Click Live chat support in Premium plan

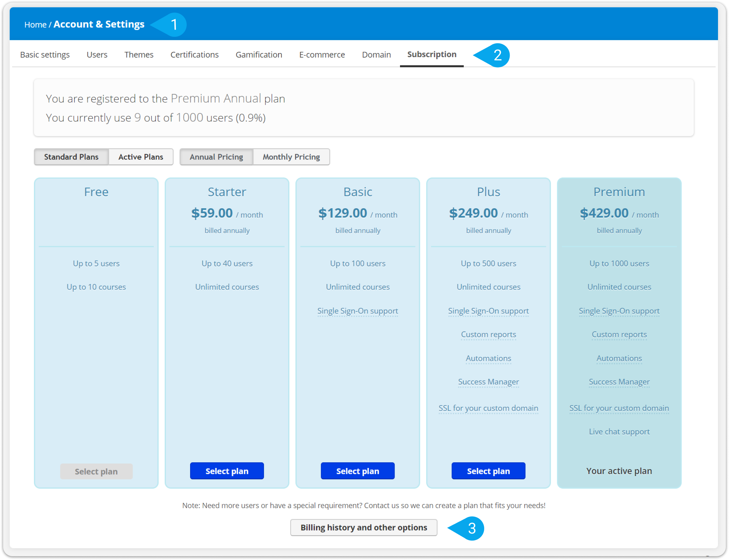click(619, 432)
